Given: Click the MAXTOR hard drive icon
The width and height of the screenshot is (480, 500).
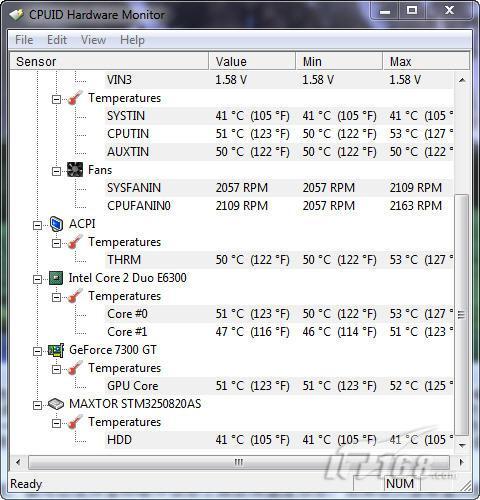Looking at the screenshot, I should pos(56,404).
